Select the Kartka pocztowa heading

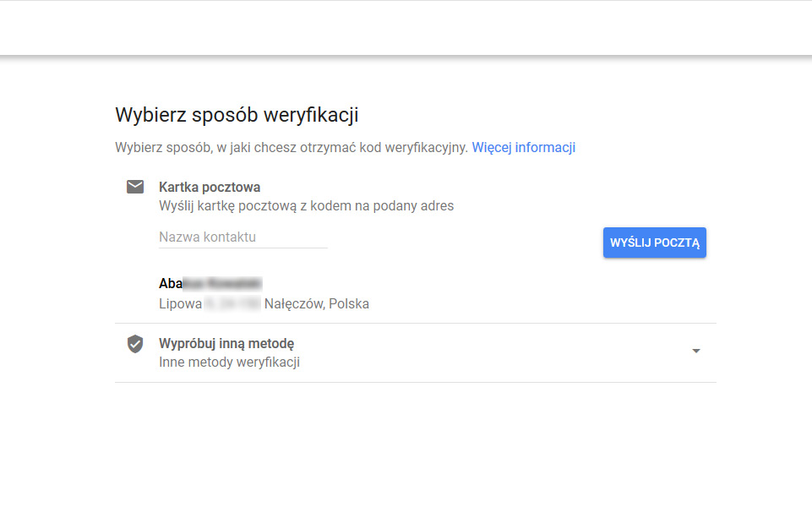pyautogui.click(x=210, y=187)
